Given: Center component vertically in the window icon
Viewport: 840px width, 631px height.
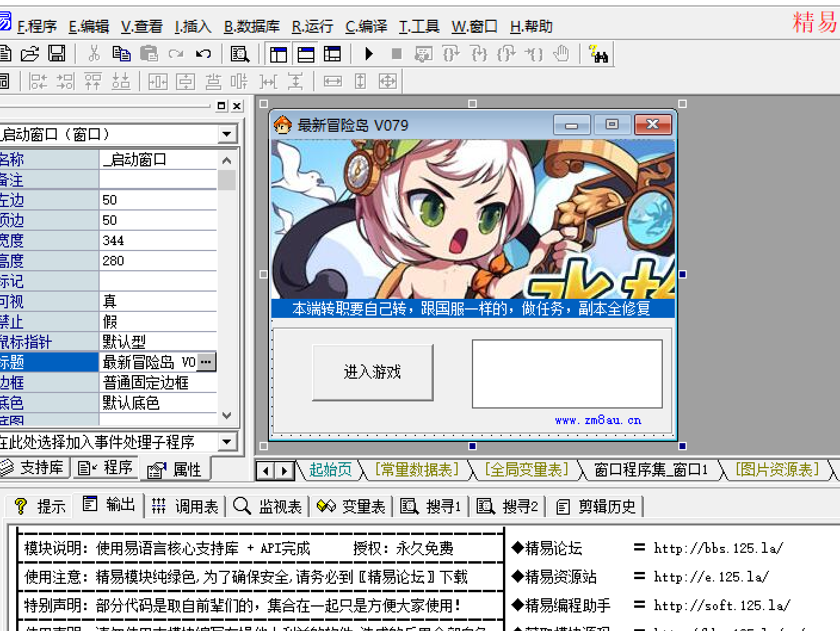Looking at the screenshot, I should pyautogui.click(x=185, y=81).
